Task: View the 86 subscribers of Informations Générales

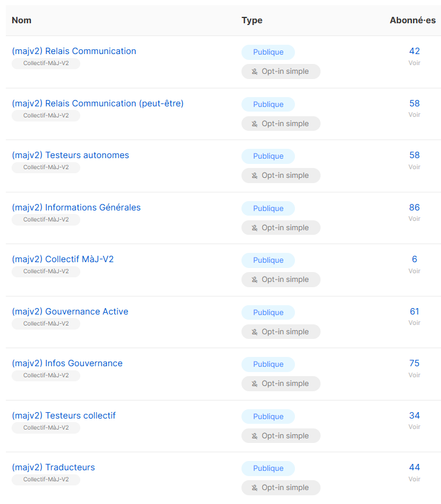Action: 414,208
